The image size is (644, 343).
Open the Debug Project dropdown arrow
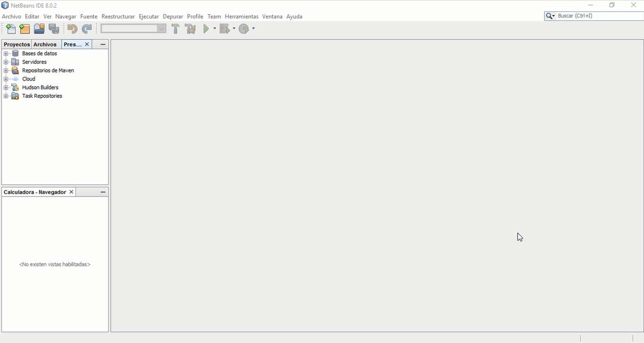(x=234, y=29)
